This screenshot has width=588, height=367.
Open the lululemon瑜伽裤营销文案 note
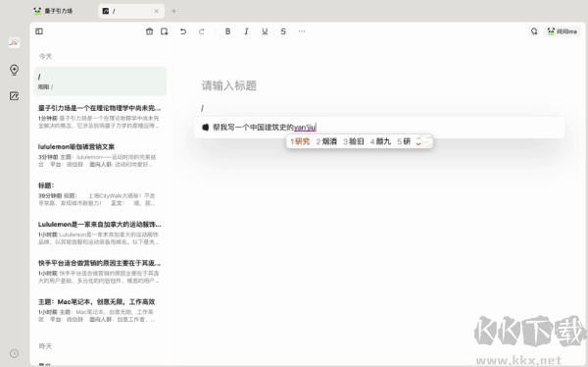pos(76,146)
